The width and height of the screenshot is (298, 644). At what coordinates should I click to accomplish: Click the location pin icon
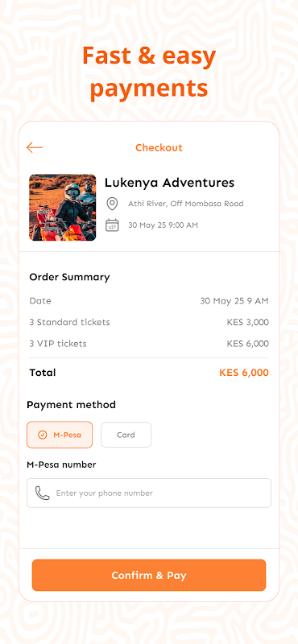[112, 204]
